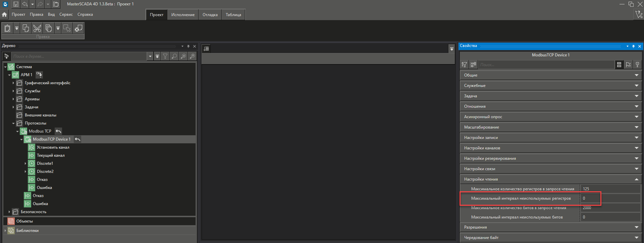Click the tree search input field
The width and height of the screenshot is (644, 243).
(x=79, y=56)
